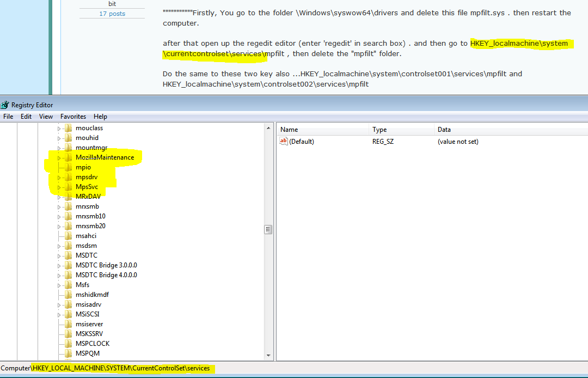Viewport: 588px width, 378px height.
Task: Open the File menu
Action: pyautogui.click(x=8, y=117)
